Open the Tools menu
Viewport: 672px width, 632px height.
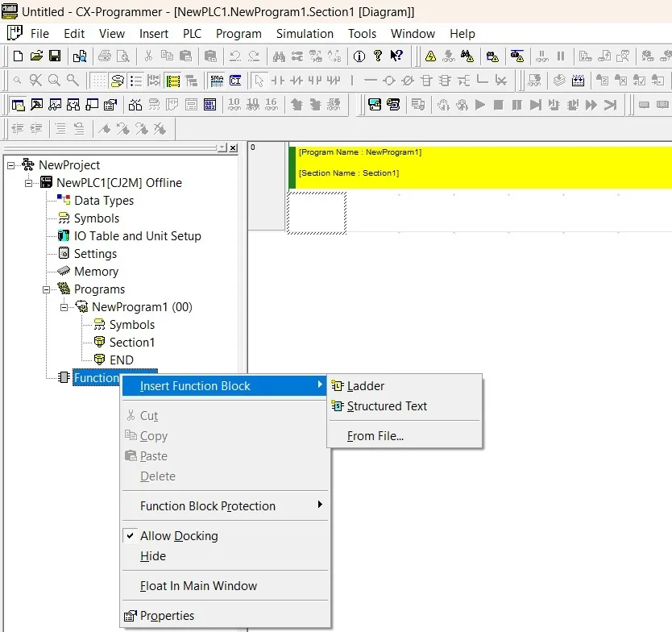(362, 33)
